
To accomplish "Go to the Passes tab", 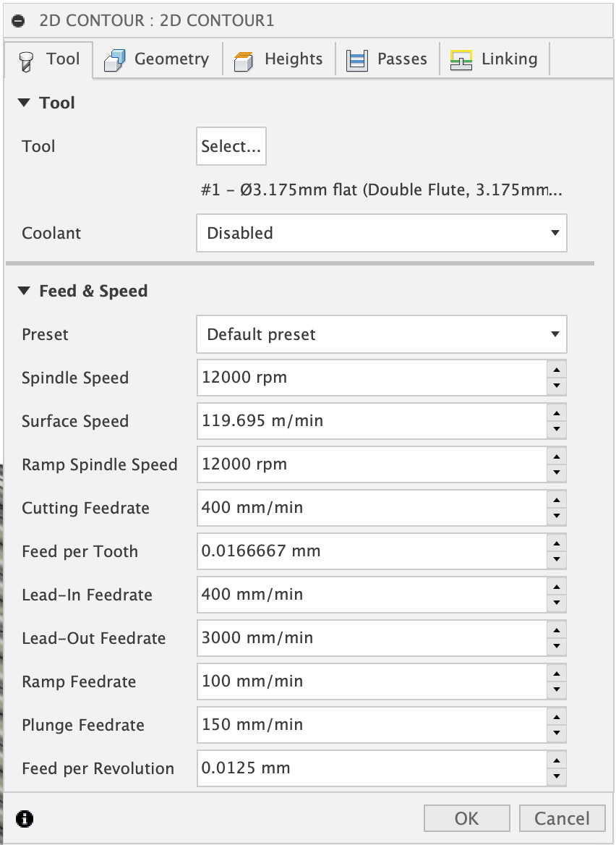I will coord(388,59).
